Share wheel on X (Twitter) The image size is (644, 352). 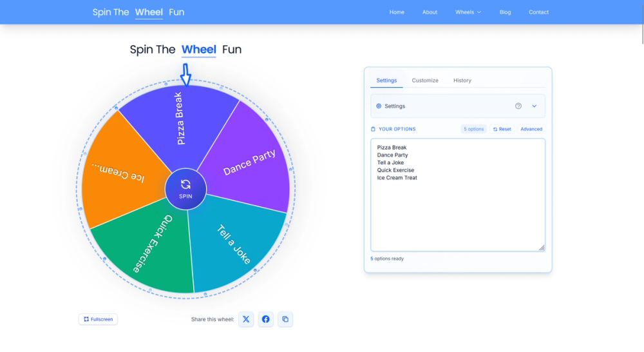click(246, 319)
